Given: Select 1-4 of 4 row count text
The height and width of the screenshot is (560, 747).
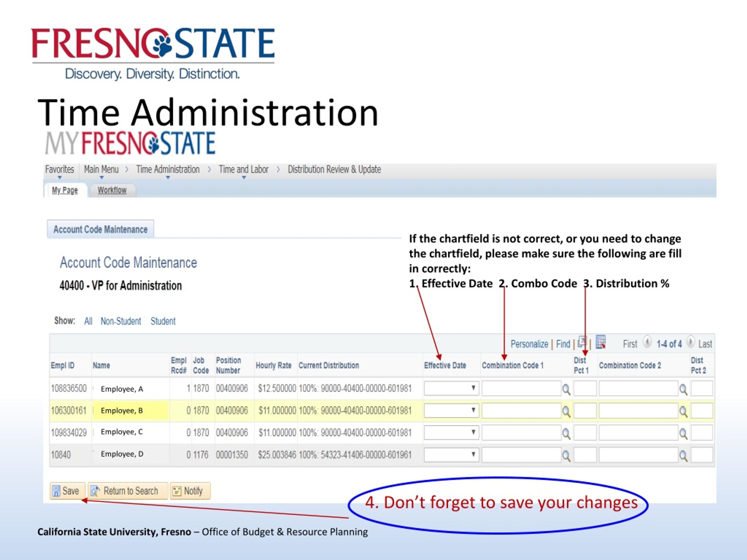Looking at the screenshot, I should pyautogui.click(x=669, y=344).
